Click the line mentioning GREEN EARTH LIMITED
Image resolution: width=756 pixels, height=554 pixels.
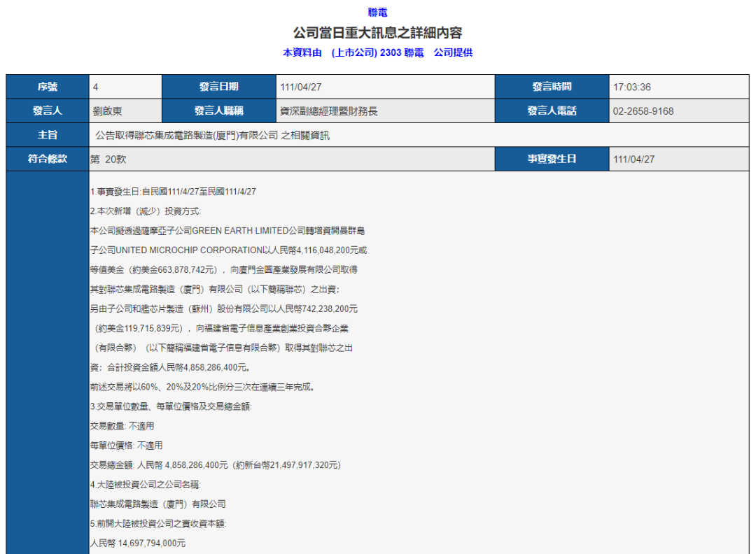227,231
